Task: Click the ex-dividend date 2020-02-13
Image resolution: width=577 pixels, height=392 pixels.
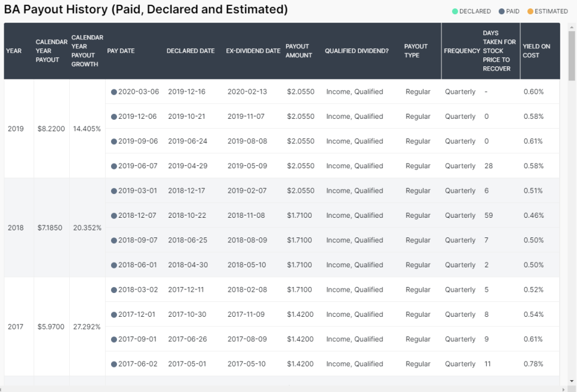Action: [247, 91]
